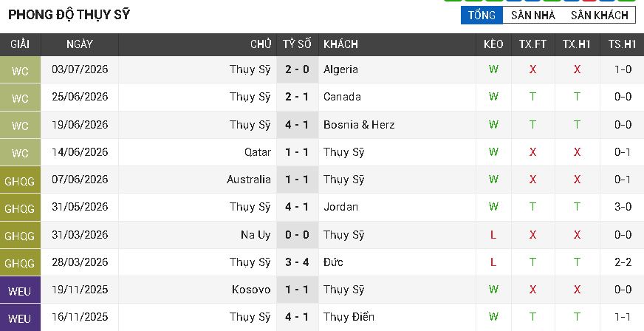
Task: Click the WC badge for 03/07/2026 match
Action: (x=20, y=70)
